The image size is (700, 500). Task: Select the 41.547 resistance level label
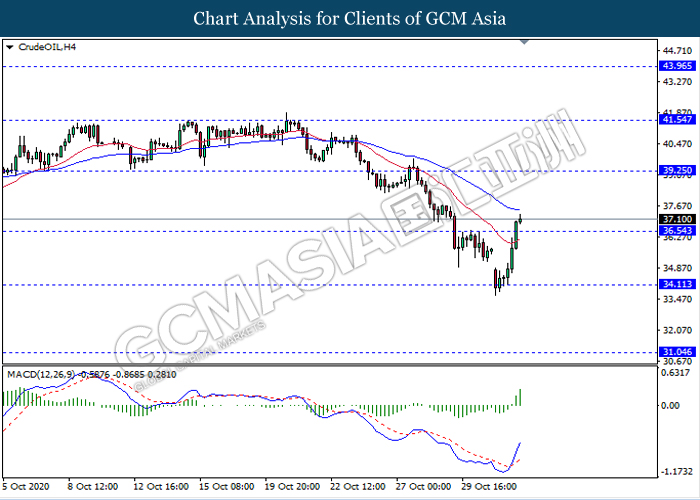[x=677, y=119]
